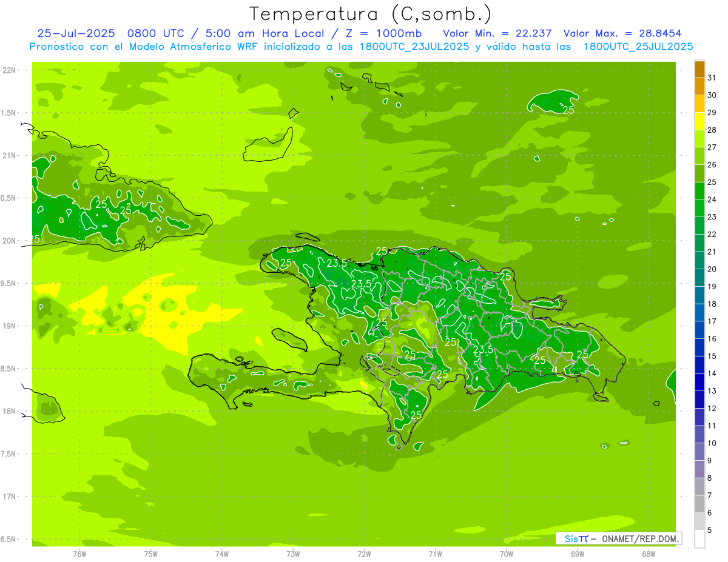Click the colorbar label "18"
728x562 pixels.
(x=712, y=304)
